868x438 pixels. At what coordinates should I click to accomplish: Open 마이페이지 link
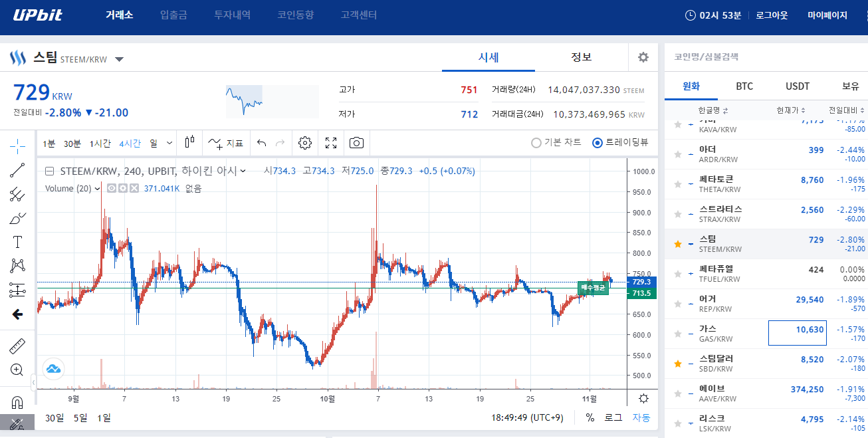pos(827,15)
